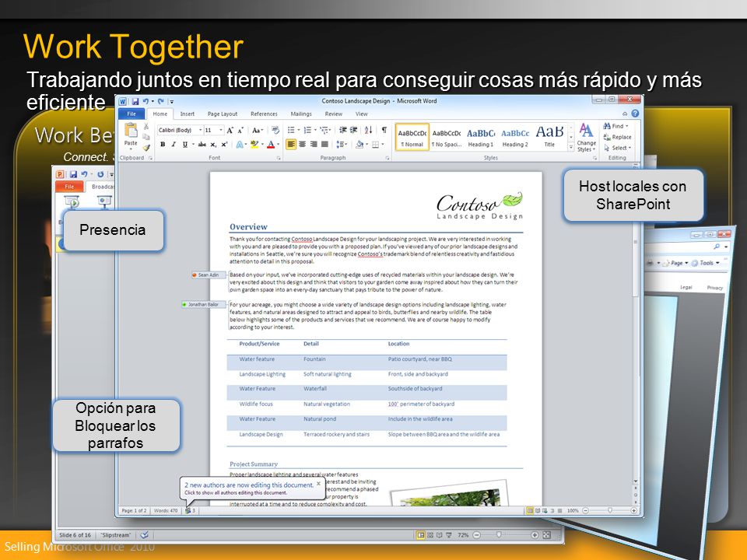Viewport: 747px width, 560px height.
Task: Switch to the Mailings tab
Action: pos(301,114)
